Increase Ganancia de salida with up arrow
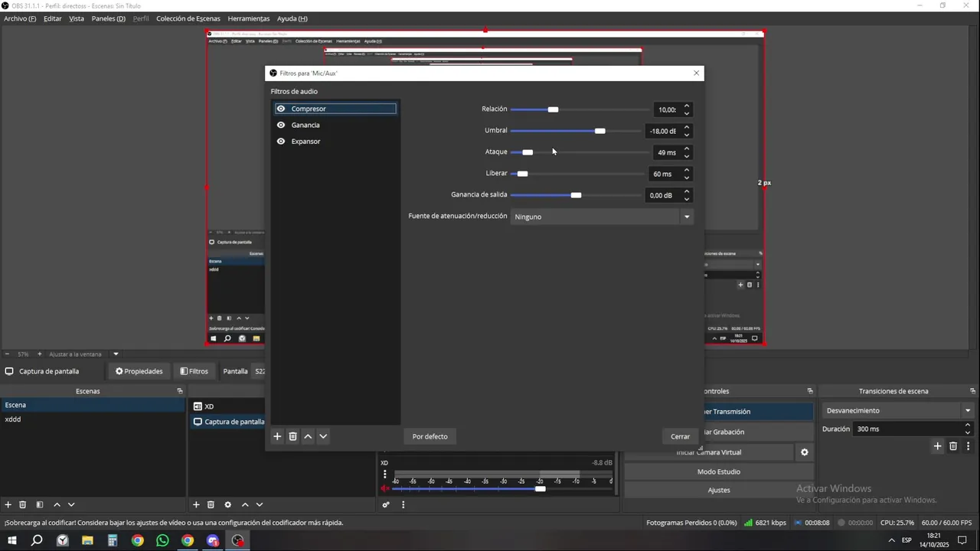 [687, 191]
